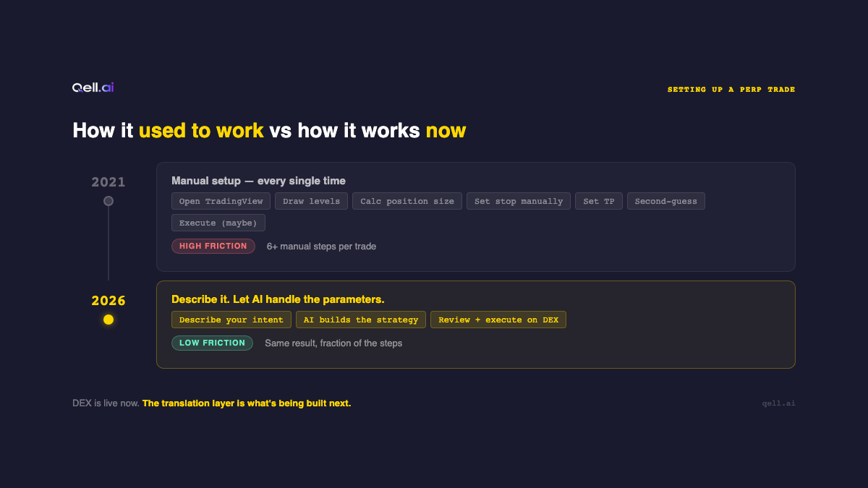Click the 'Draw levels' chip

coord(312,201)
